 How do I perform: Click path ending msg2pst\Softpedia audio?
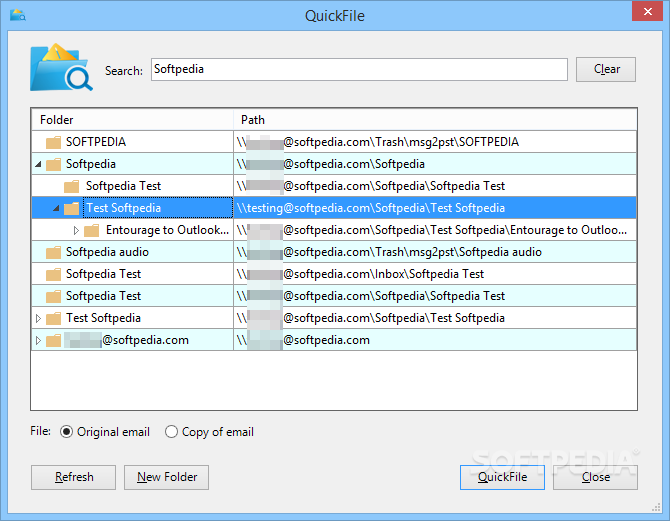point(389,252)
